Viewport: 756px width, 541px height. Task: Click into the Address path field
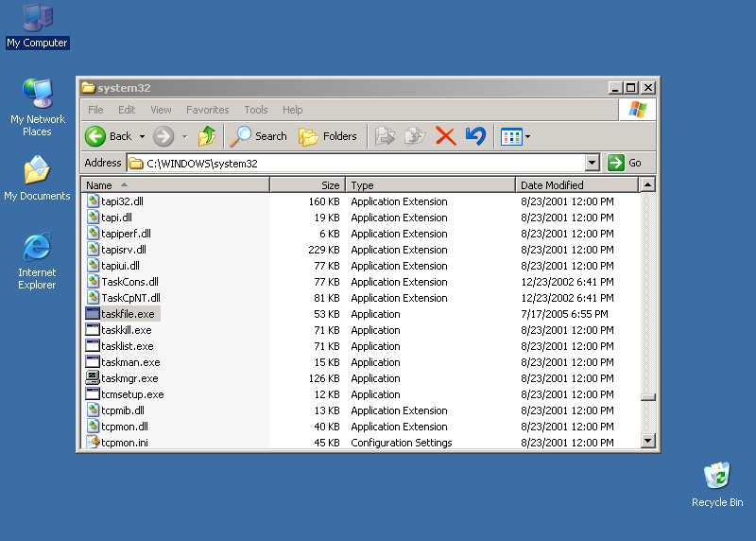[356, 163]
